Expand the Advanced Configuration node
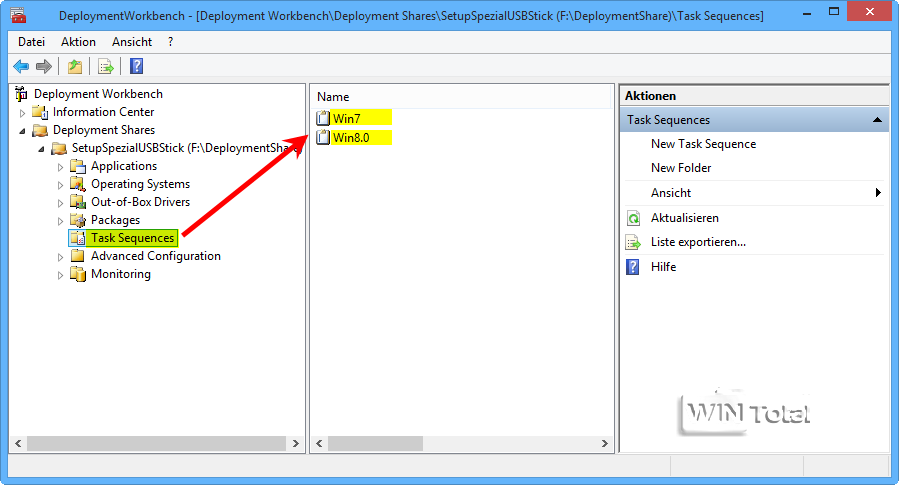Viewport: 899px width, 485px height. pyautogui.click(x=60, y=257)
